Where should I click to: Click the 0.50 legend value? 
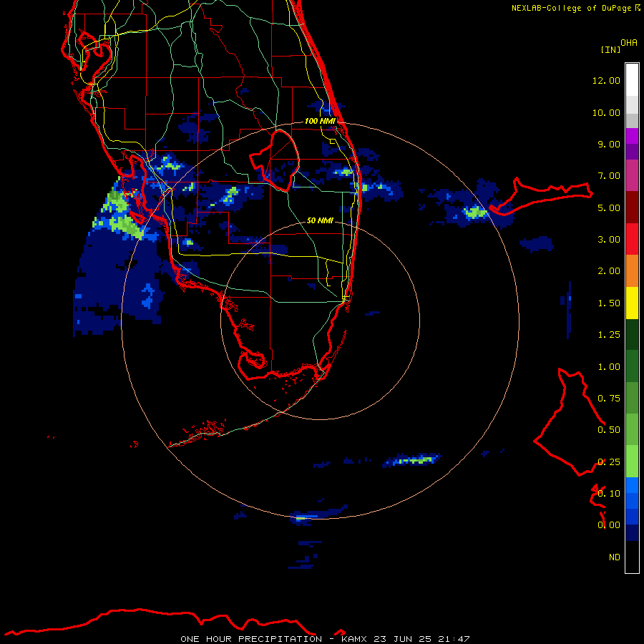pyautogui.click(x=609, y=430)
